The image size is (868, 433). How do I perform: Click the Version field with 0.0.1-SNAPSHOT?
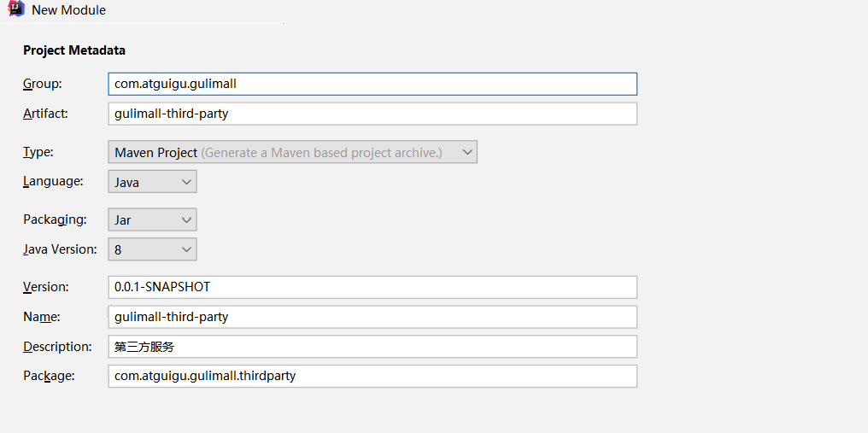click(372, 287)
